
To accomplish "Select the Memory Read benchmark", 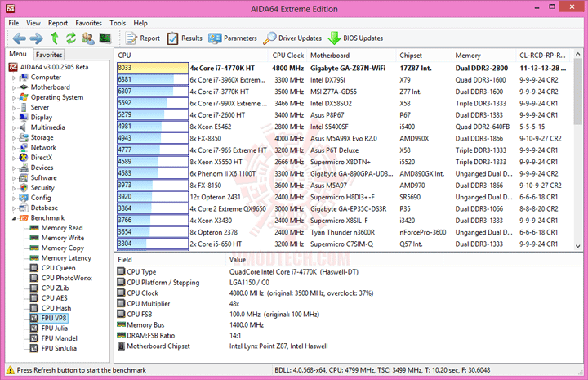I will click(x=62, y=228).
